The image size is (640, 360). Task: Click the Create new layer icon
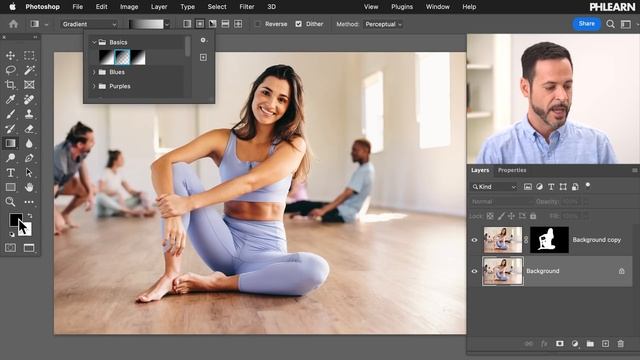(605, 344)
